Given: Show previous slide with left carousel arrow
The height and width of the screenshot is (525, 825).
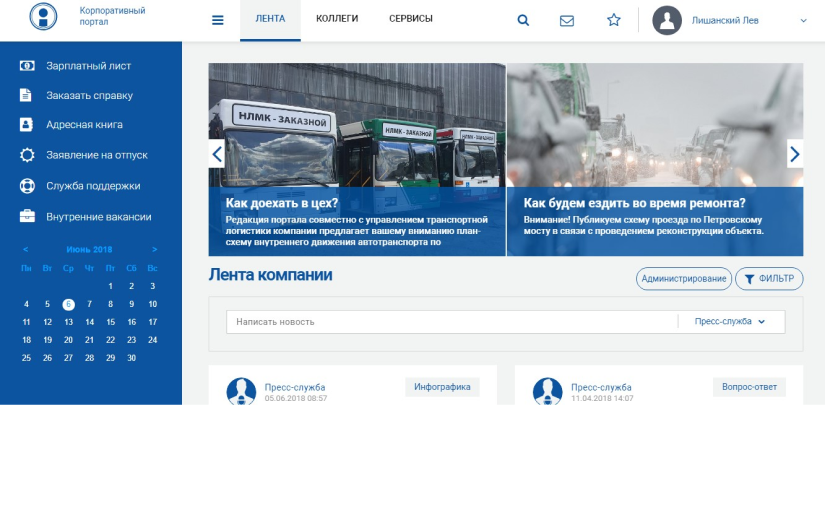Looking at the screenshot, I should pyautogui.click(x=217, y=154).
